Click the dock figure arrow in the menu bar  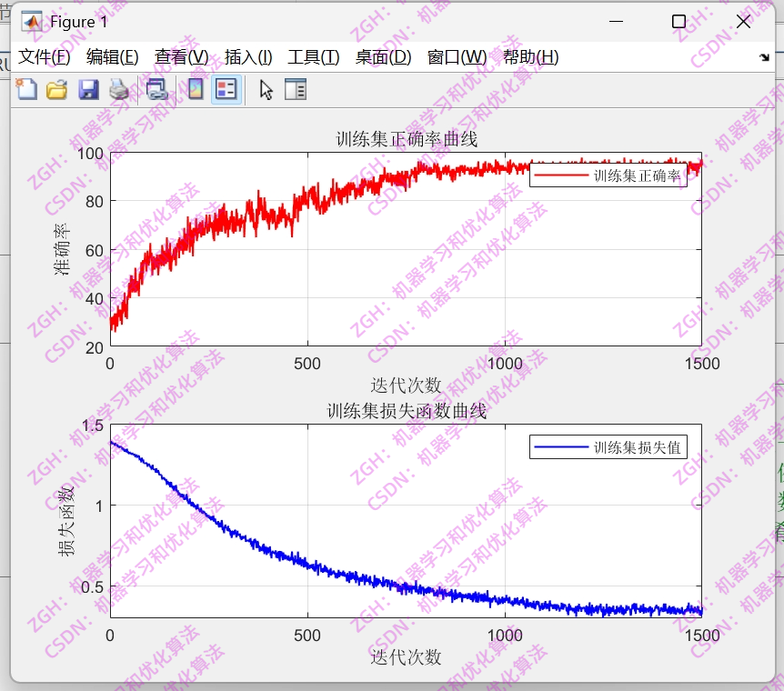pyautogui.click(x=764, y=57)
